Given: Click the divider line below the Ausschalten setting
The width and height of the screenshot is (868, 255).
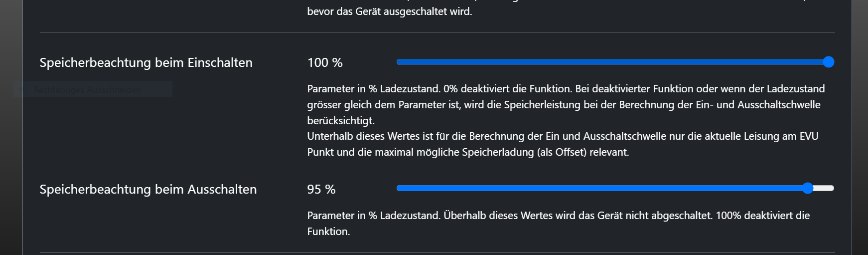Looking at the screenshot, I should [x=437, y=252].
